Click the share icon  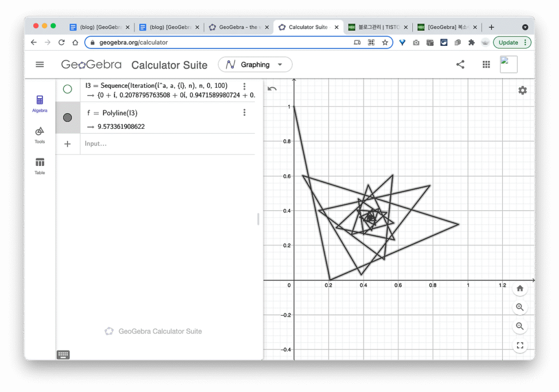click(x=460, y=64)
